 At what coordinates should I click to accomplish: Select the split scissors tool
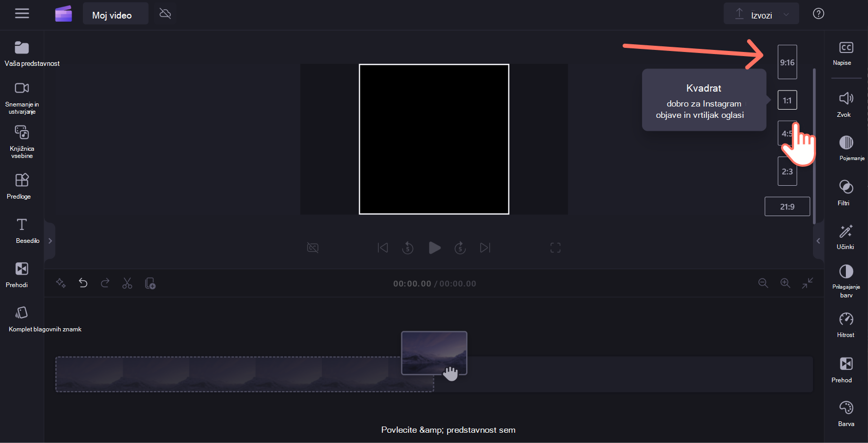[x=127, y=283]
